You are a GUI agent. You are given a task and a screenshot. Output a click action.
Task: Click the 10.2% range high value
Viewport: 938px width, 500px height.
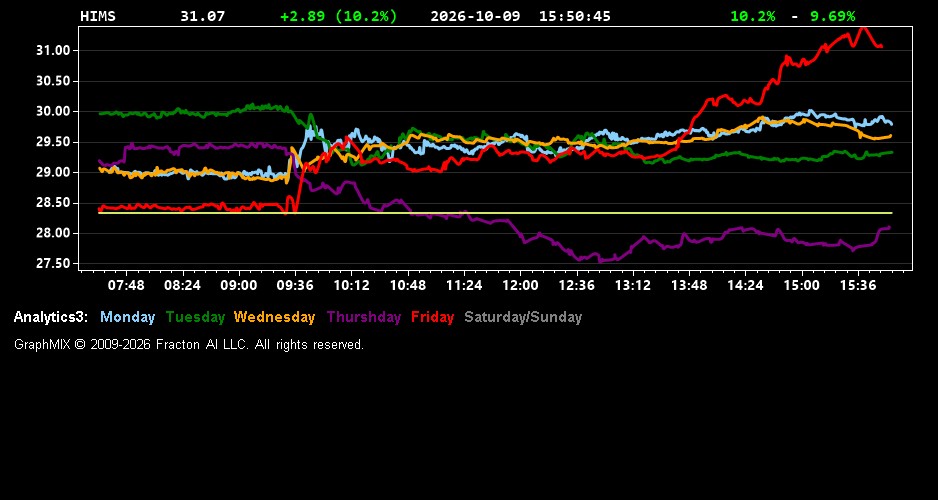point(753,16)
